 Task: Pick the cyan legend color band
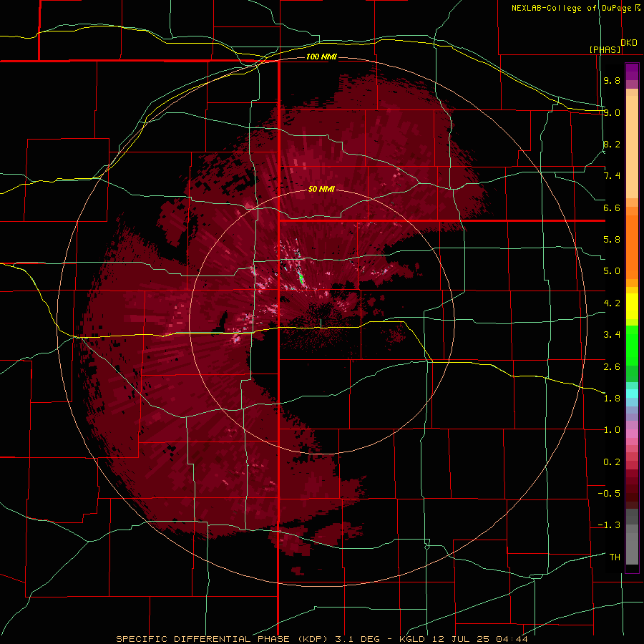(632, 394)
